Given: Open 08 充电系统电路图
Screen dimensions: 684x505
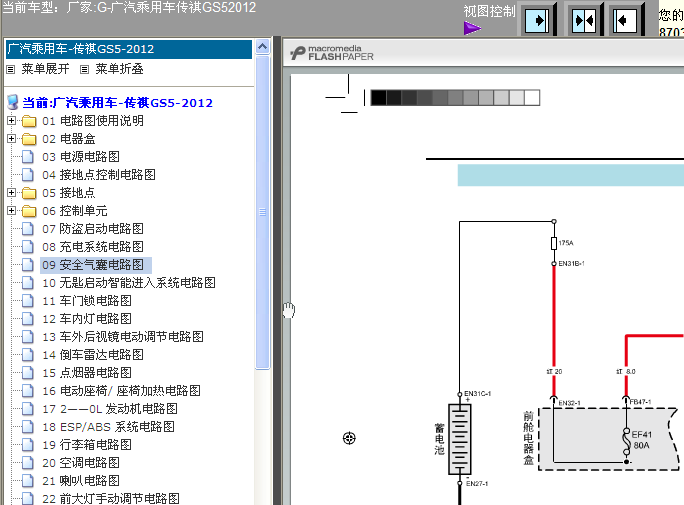Looking at the screenshot, I should [x=92, y=247].
